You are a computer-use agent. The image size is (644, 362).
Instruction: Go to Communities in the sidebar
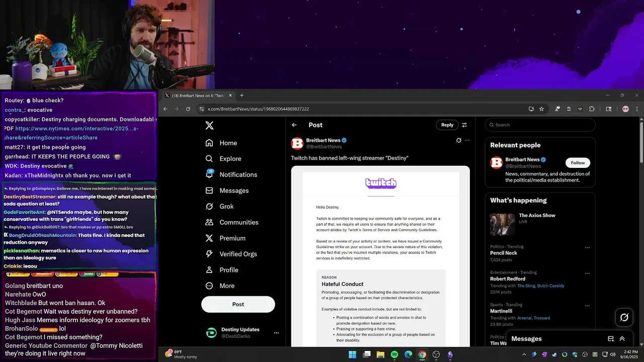click(232, 222)
